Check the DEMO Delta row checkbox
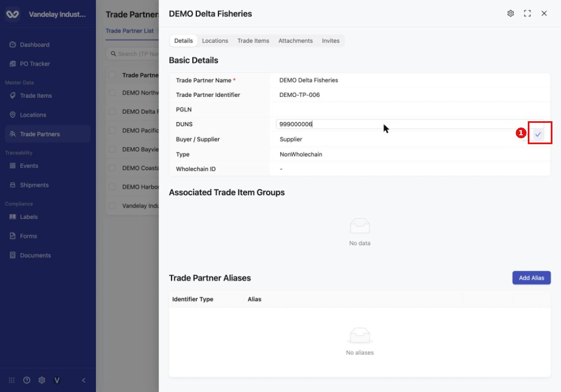The height and width of the screenshot is (392, 561). [x=112, y=111]
